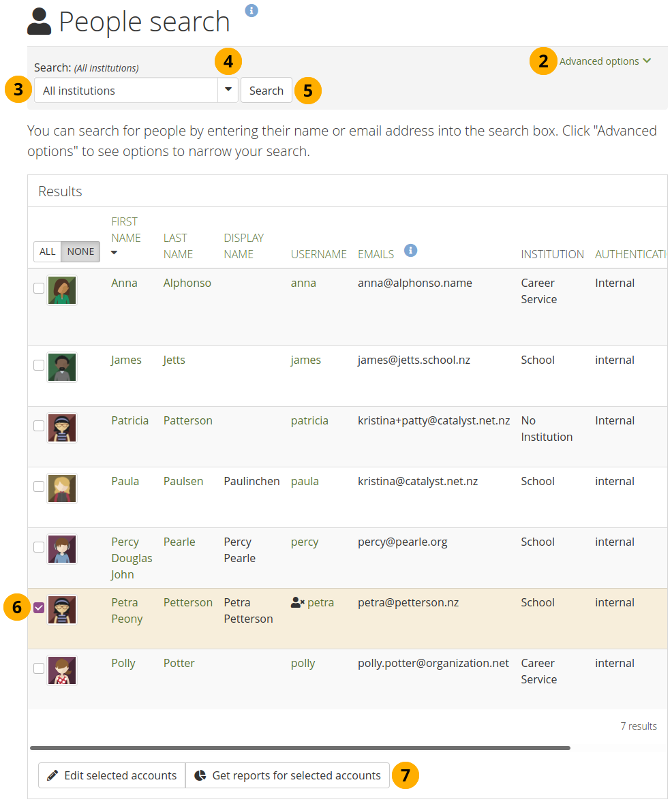Screen dimensions: 672x806
Task: Click the All institutions search field
Action: pos(126,90)
